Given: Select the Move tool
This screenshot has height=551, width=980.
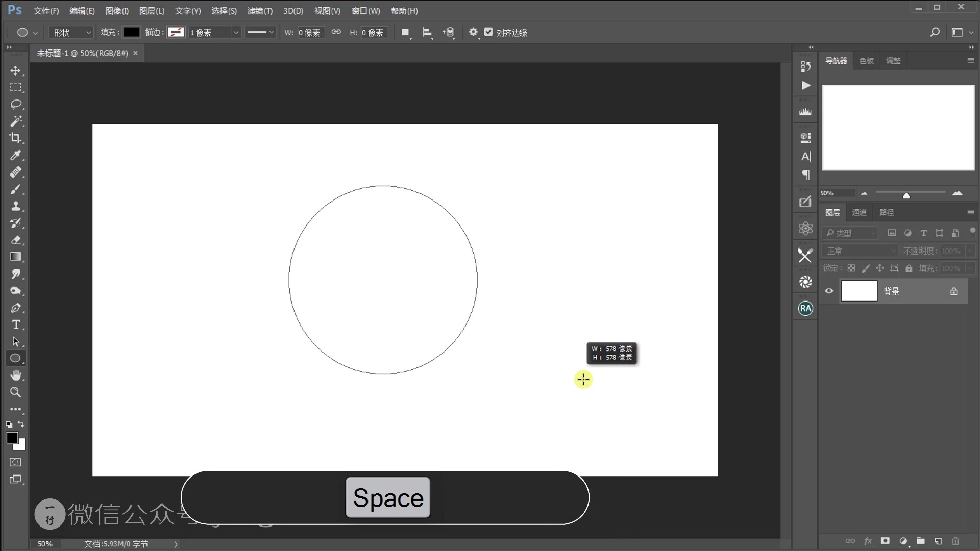Looking at the screenshot, I should (15, 70).
